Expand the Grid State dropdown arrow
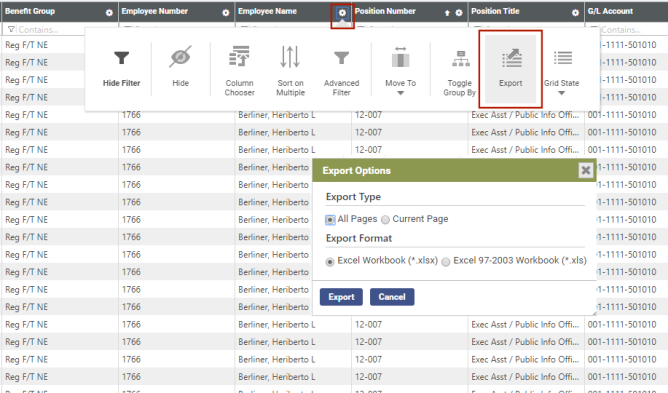 coord(561,93)
